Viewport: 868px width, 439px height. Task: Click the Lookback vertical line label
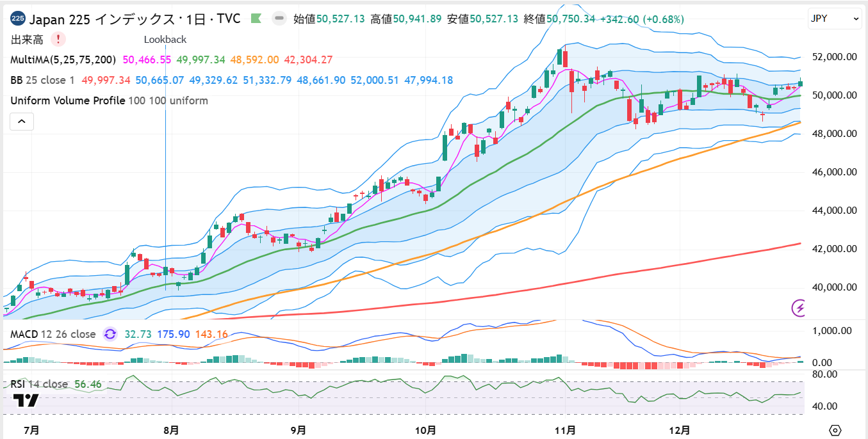[x=165, y=39]
